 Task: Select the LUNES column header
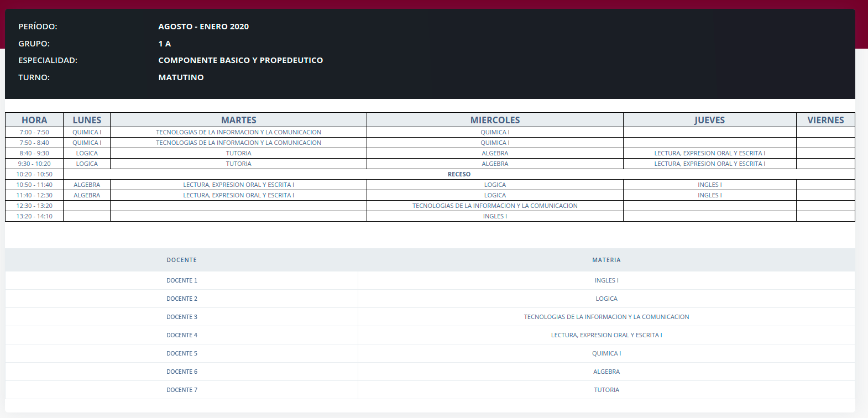[87, 120]
